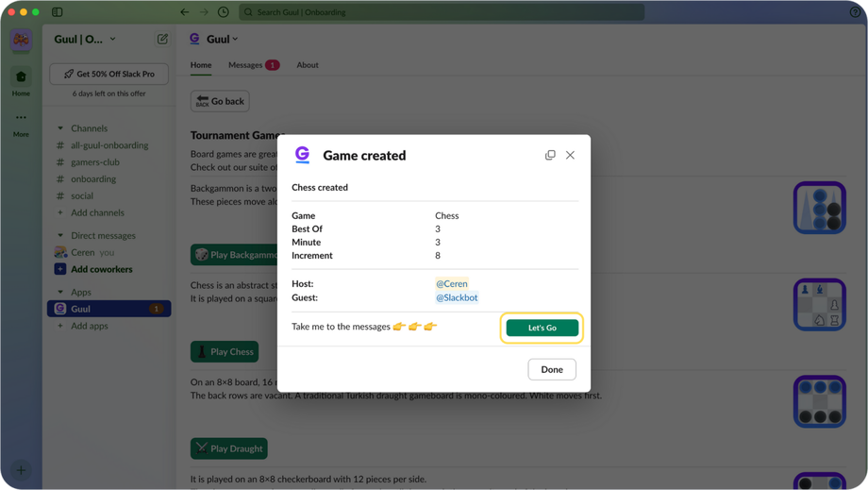Click the Done button
Viewport: 868px width, 490px height.
click(x=552, y=369)
